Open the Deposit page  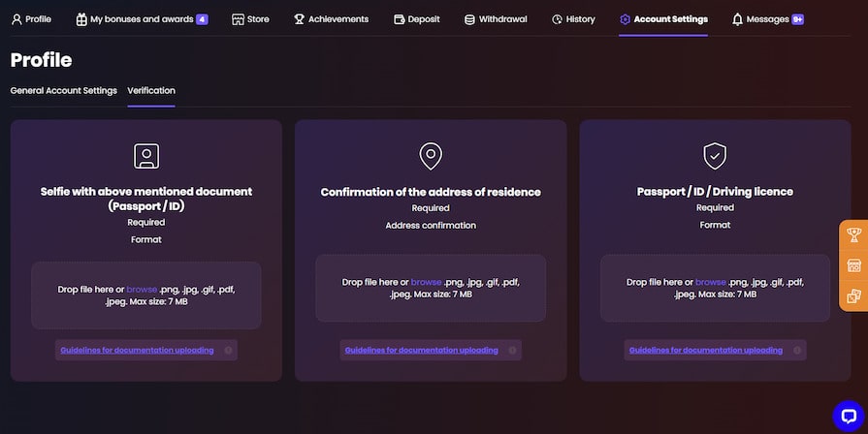416,18
